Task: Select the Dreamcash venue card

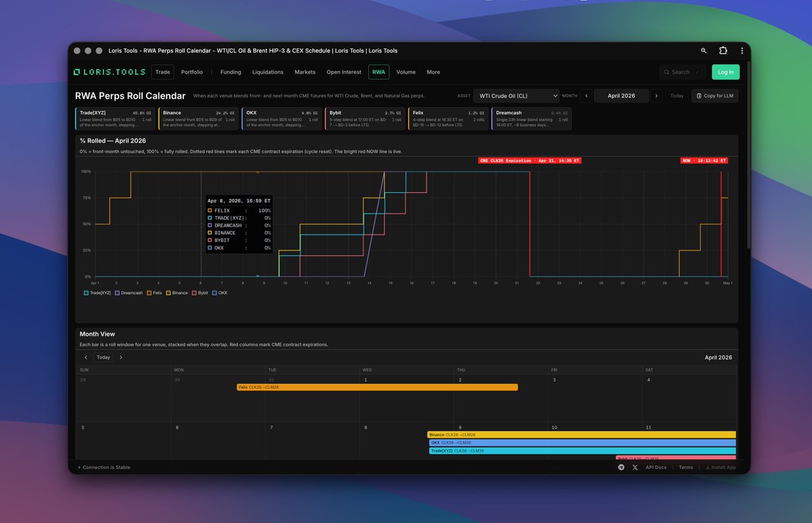Action: click(532, 118)
